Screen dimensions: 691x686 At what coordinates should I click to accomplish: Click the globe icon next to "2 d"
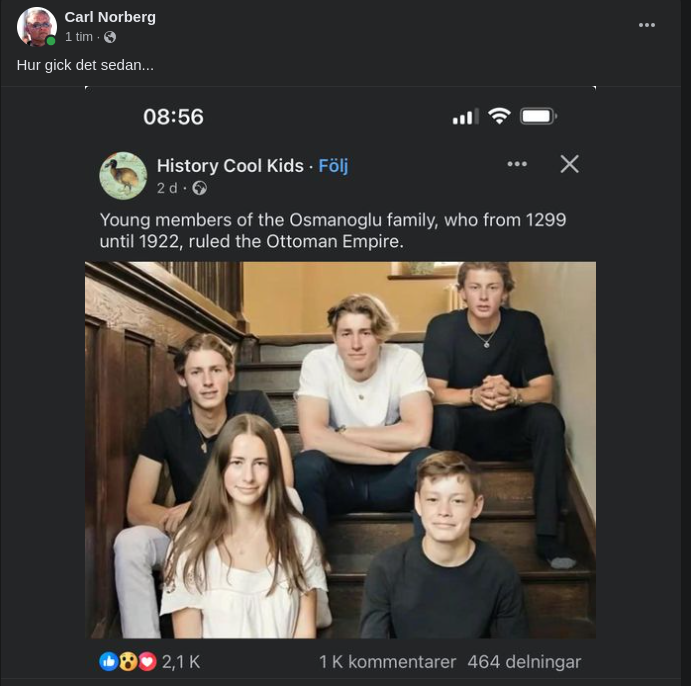(x=199, y=188)
